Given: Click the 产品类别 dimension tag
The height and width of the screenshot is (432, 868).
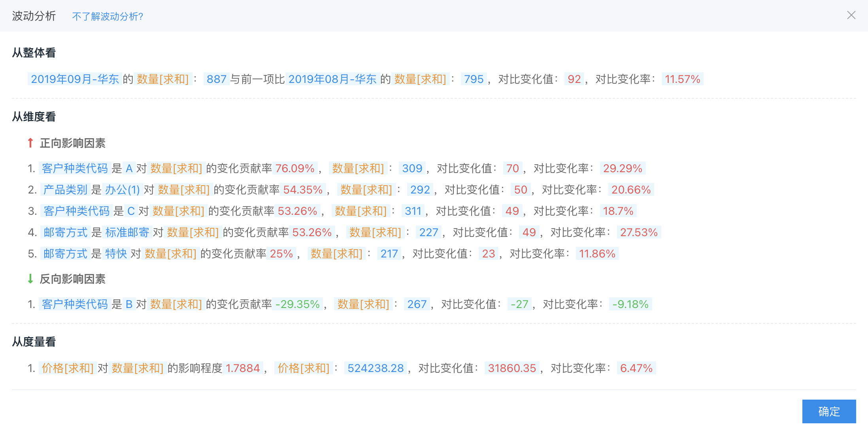Looking at the screenshot, I should coord(65,190).
